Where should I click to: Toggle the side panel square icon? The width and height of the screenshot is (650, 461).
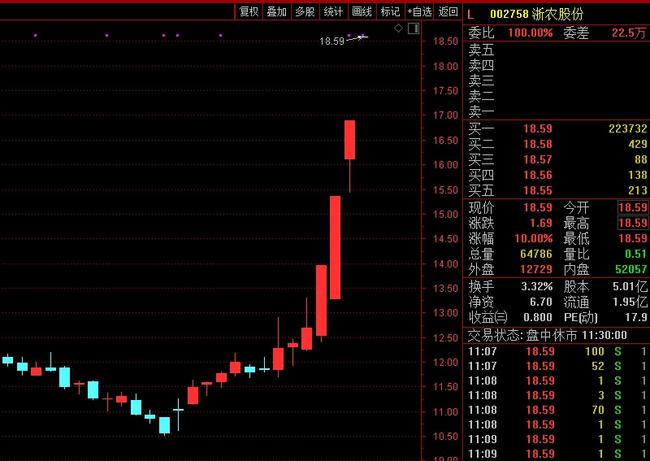tap(413, 28)
